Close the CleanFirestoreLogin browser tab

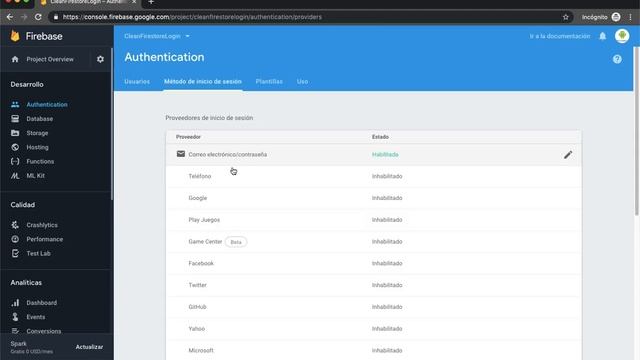coord(134,2)
